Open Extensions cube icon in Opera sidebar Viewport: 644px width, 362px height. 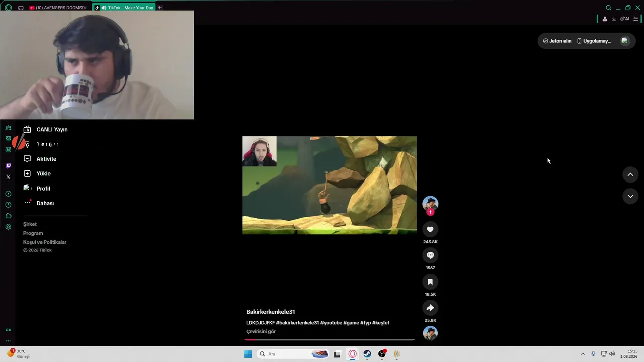[8, 216]
